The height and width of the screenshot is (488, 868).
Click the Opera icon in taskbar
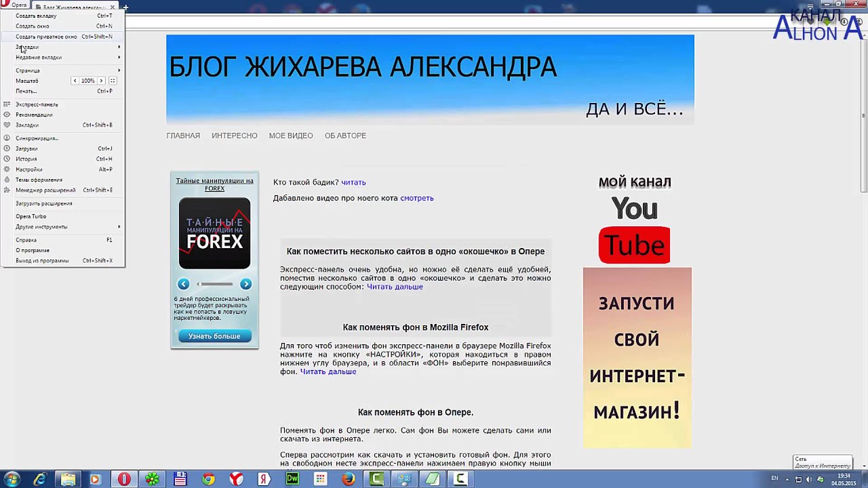pyautogui.click(x=124, y=479)
